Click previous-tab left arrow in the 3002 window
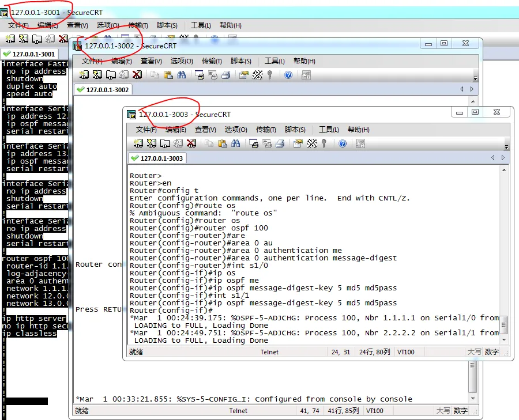The height and width of the screenshot is (420, 519). click(x=461, y=89)
